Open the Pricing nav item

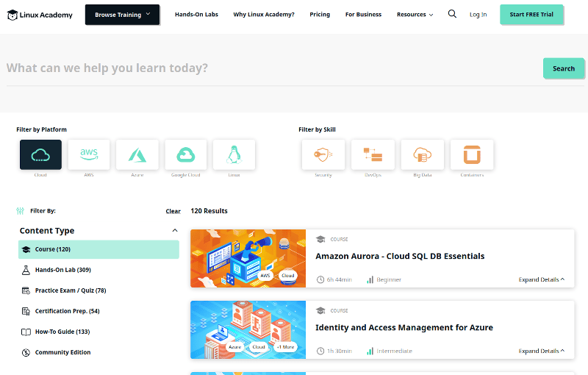tap(320, 15)
